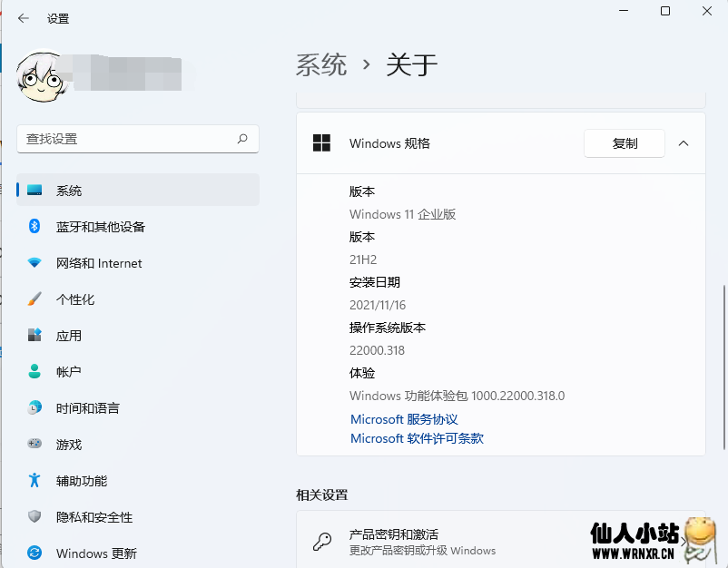Open the Microsoft 软件许可条款 link

[417, 438]
